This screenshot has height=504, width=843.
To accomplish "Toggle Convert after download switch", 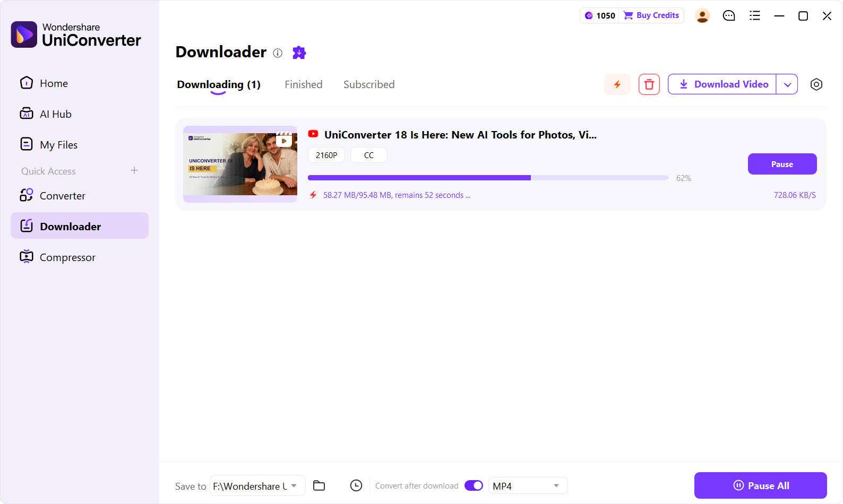I will point(474,485).
